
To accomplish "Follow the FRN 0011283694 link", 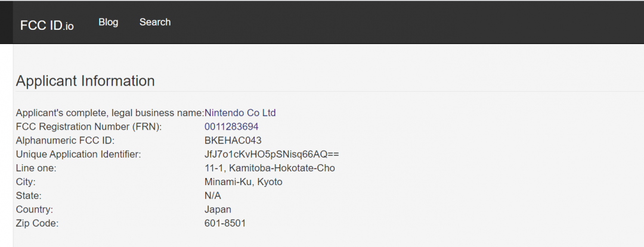I will (231, 127).
